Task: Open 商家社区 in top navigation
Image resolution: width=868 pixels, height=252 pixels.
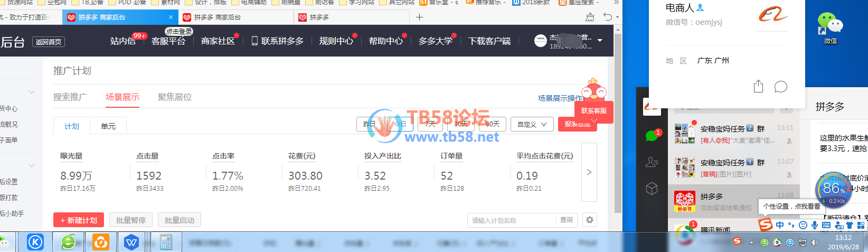Action: [x=218, y=41]
